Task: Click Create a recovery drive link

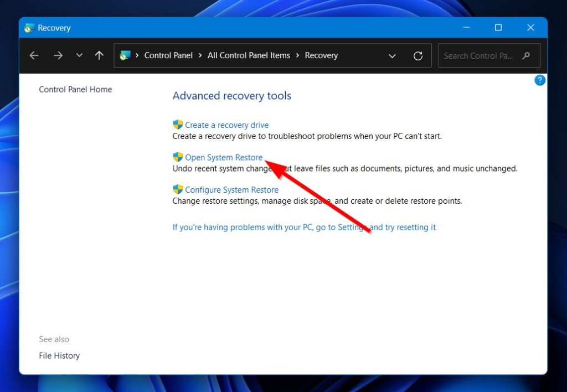Action: coord(226,125)
